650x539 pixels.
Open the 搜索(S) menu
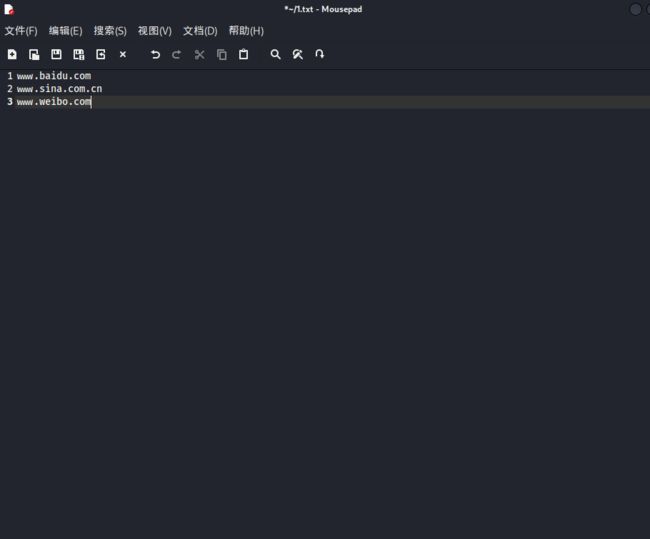(x=110, y=31)
